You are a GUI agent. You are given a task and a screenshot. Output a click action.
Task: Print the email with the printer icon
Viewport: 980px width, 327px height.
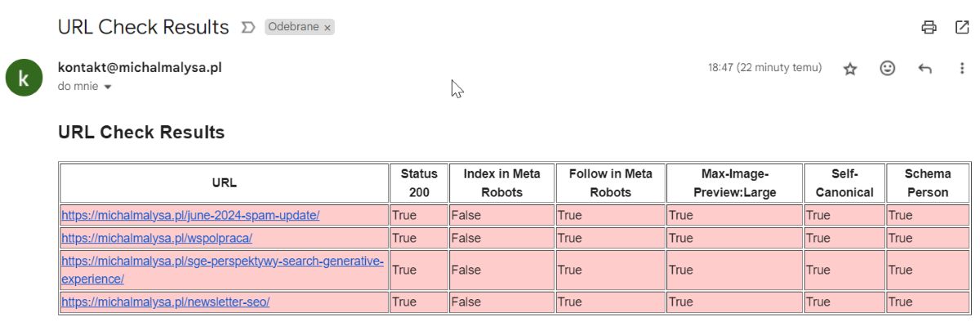(929, 27)
